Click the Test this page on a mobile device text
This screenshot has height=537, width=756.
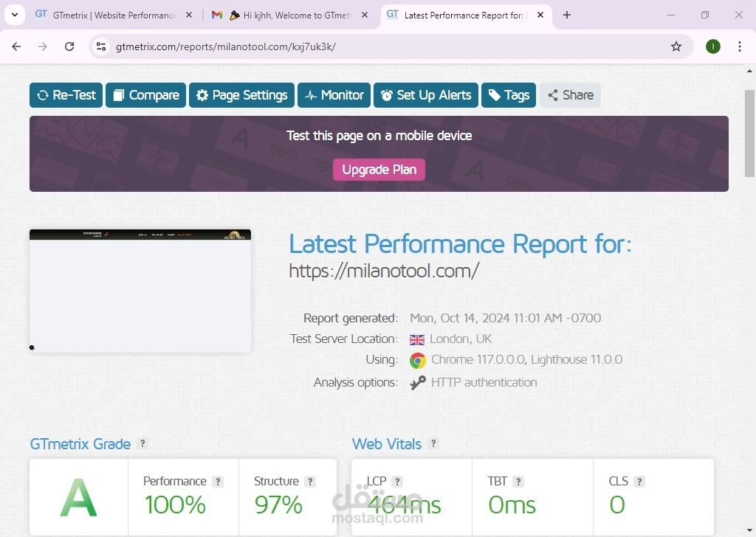(379, 136)
